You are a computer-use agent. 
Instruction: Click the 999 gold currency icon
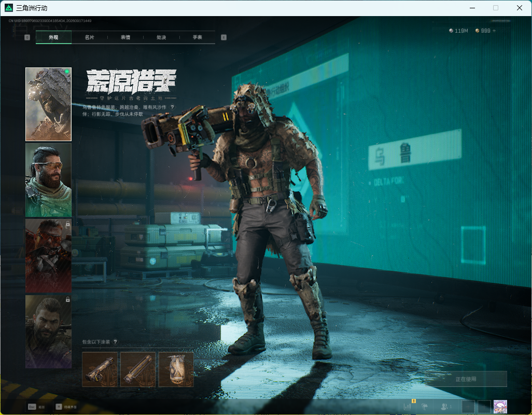click(478, 31)
